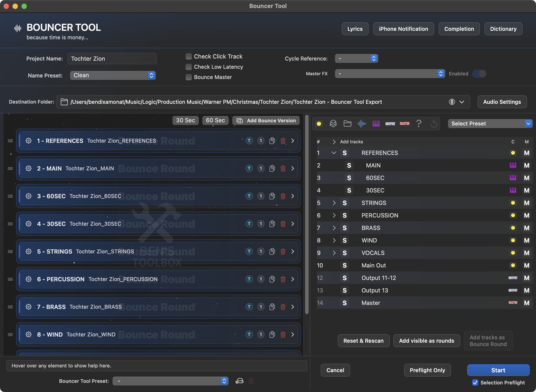The width and height of the screenshot is (536, 392).
Task: Delete the 7 - BRASS bounce round
Action: point(283,307)
